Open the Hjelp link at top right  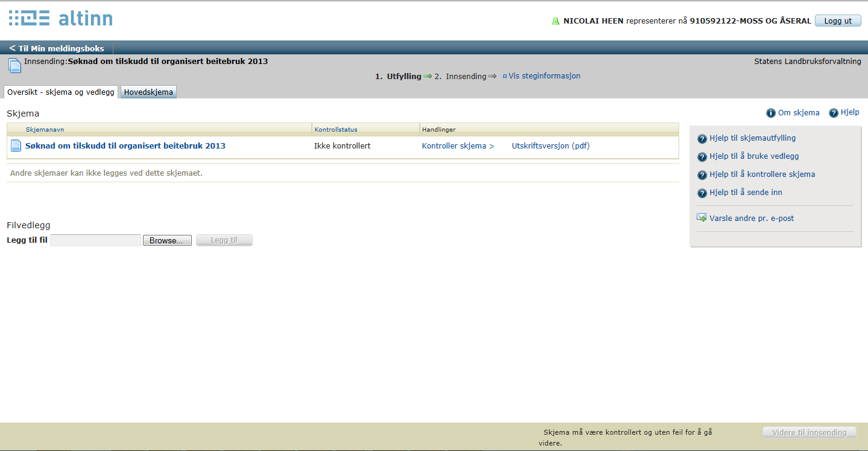point(850,112)
